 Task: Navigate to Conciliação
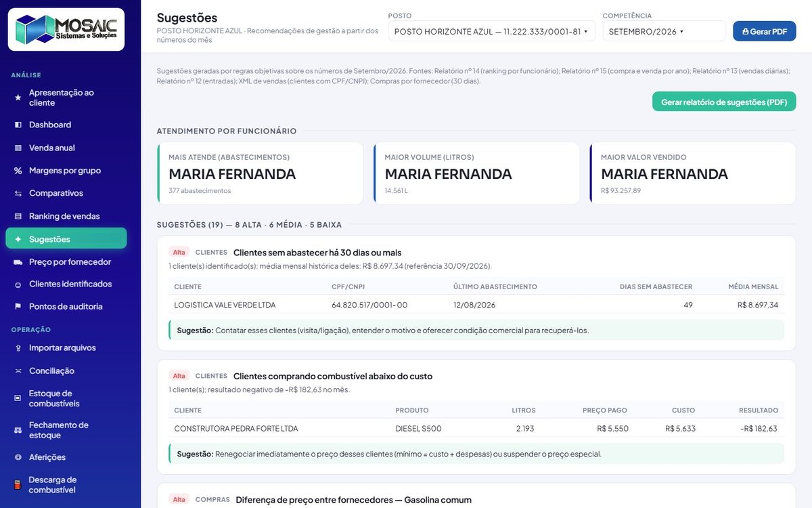click(x=66, y=371)
